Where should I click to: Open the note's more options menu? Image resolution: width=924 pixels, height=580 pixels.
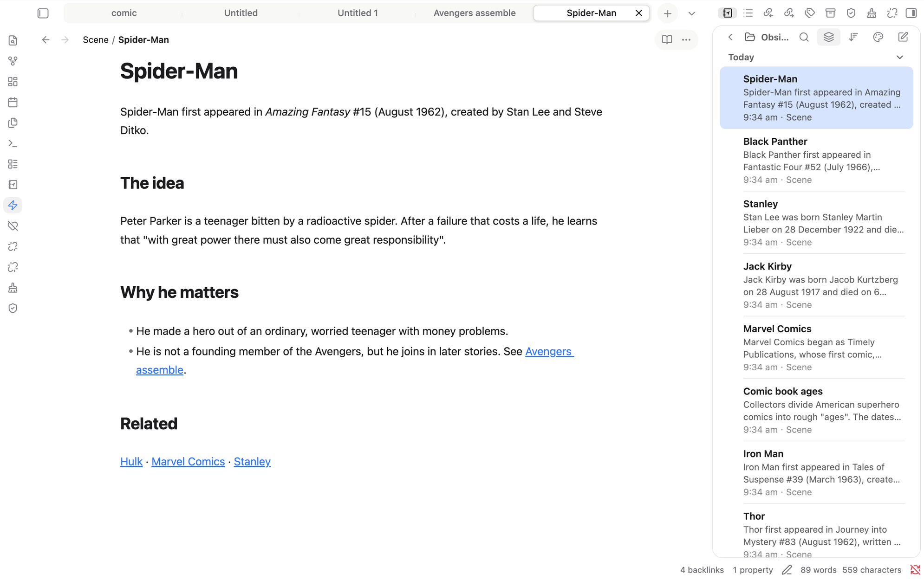(x=686, y=40)
